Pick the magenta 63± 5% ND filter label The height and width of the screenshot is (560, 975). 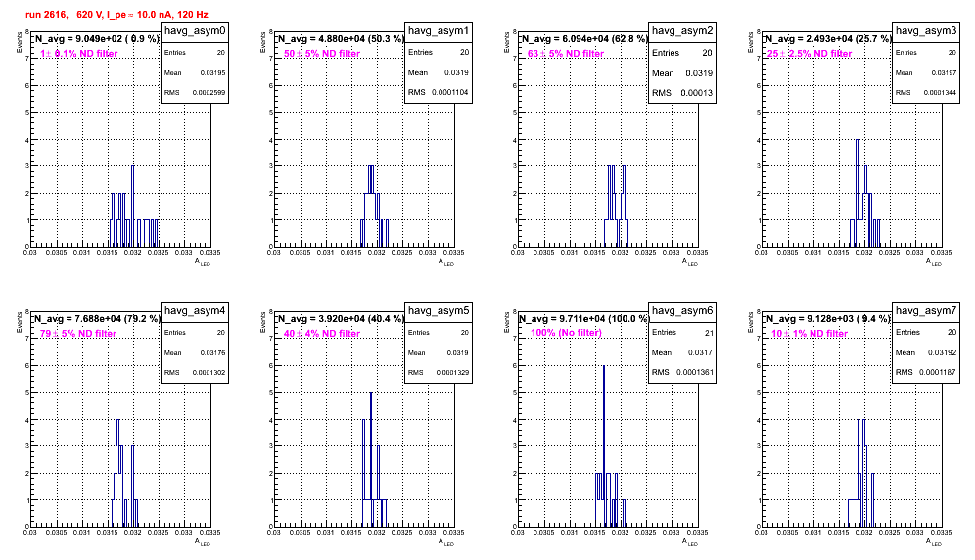[566, 54]
